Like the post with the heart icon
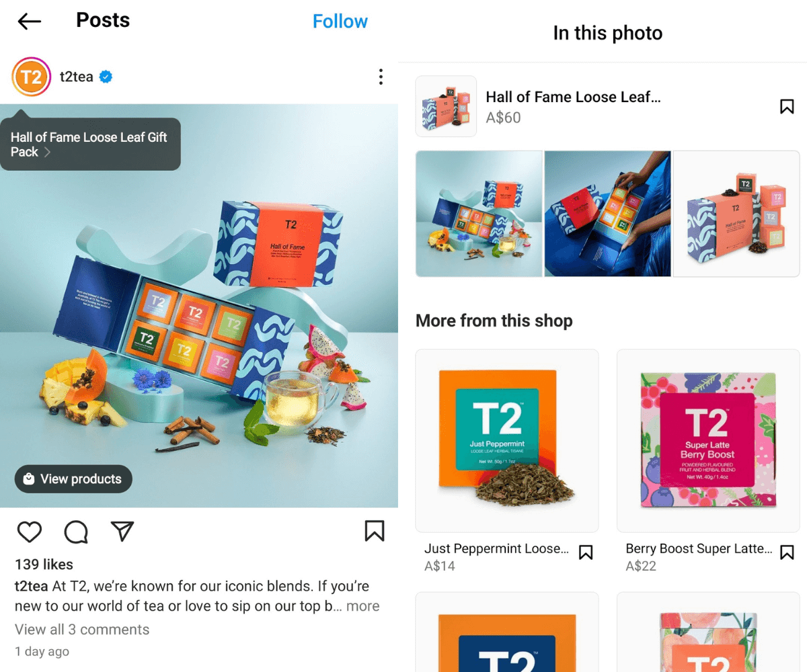Viewport: 807px width, 672px height. [x=30, y=532]
